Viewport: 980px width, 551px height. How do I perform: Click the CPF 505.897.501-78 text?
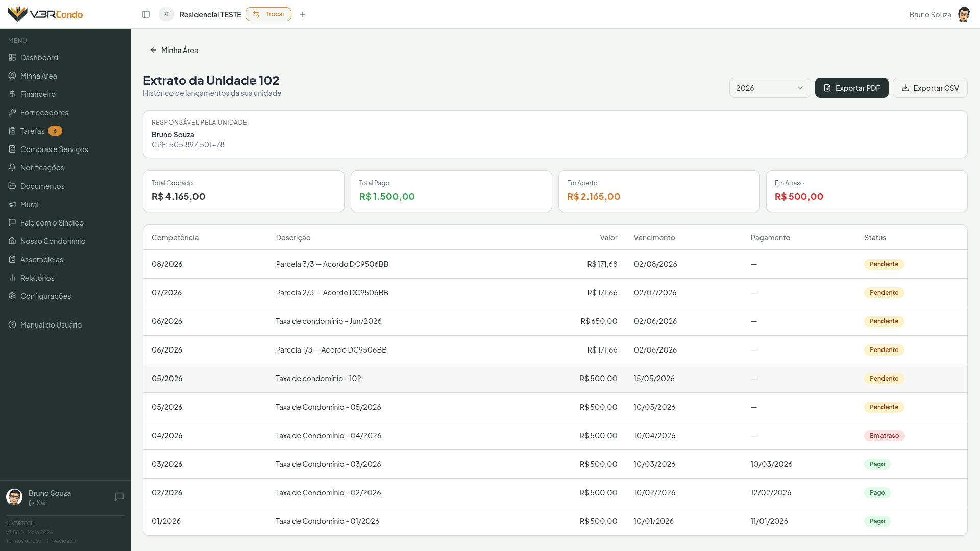click(188, 144)
